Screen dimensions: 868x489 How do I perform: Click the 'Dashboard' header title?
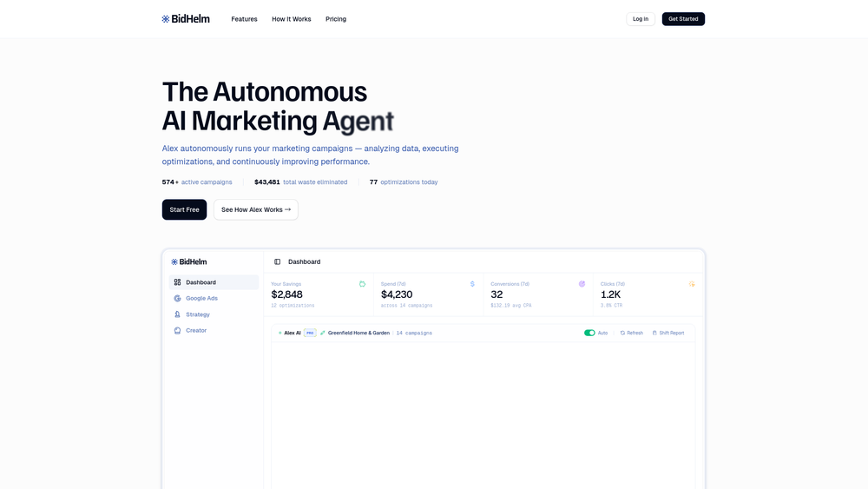click(x=304, y=261)
